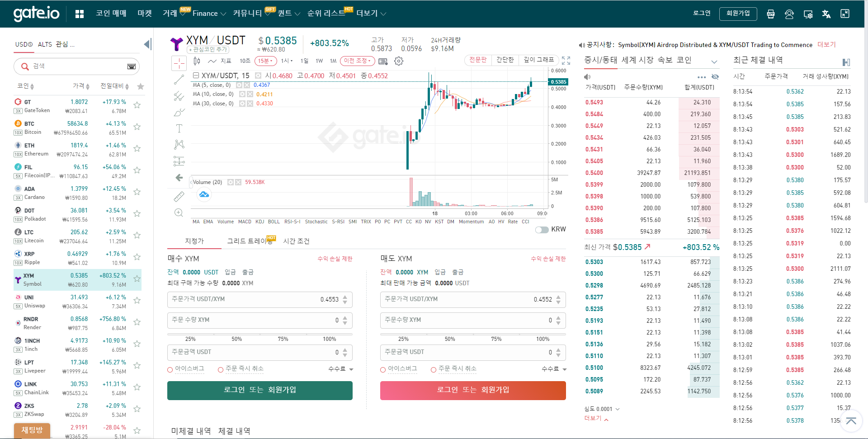
Task: Open the 더보기 header dropdown
Action: [x=371, y=14]
